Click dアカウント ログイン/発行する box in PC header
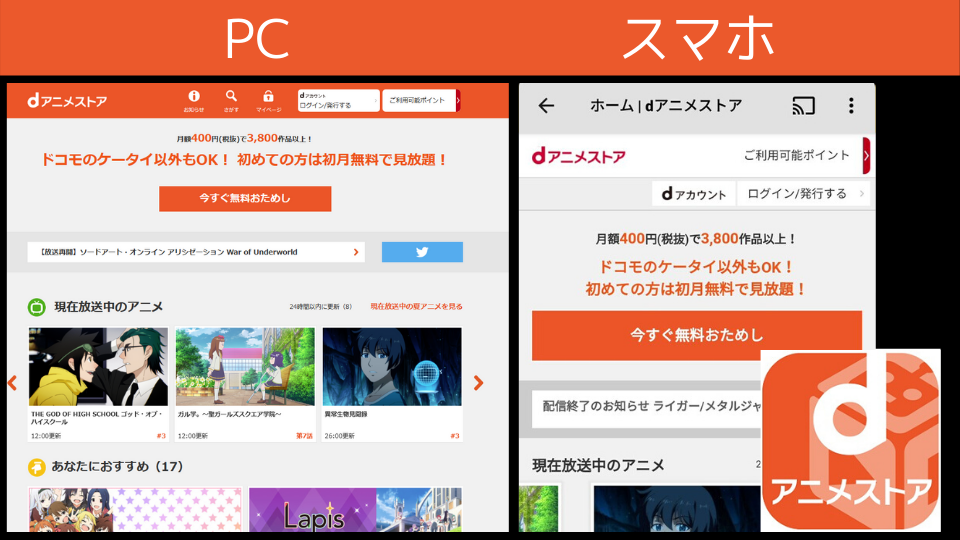The height and width of the screenshot is (540, 960). 339,100
